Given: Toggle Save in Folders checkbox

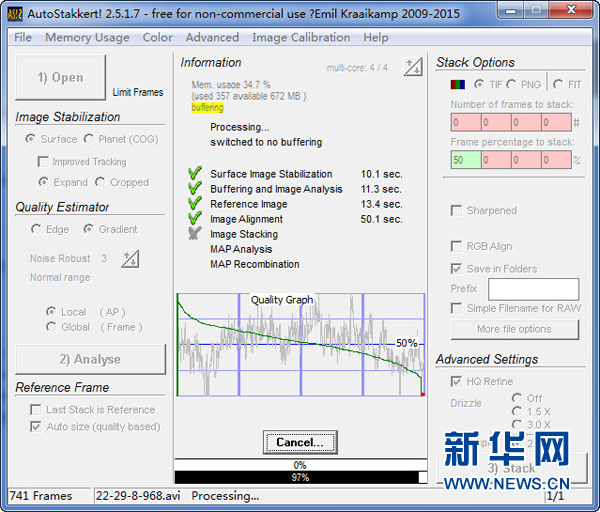Looking at the screenshot, I should pos(456,269).
